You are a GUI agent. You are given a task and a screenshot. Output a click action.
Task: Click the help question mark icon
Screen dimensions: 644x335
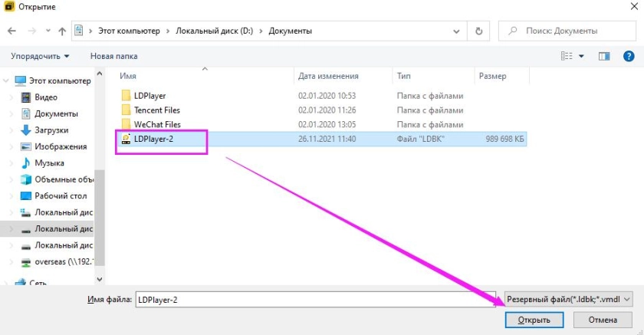click(x=629, y=56)
